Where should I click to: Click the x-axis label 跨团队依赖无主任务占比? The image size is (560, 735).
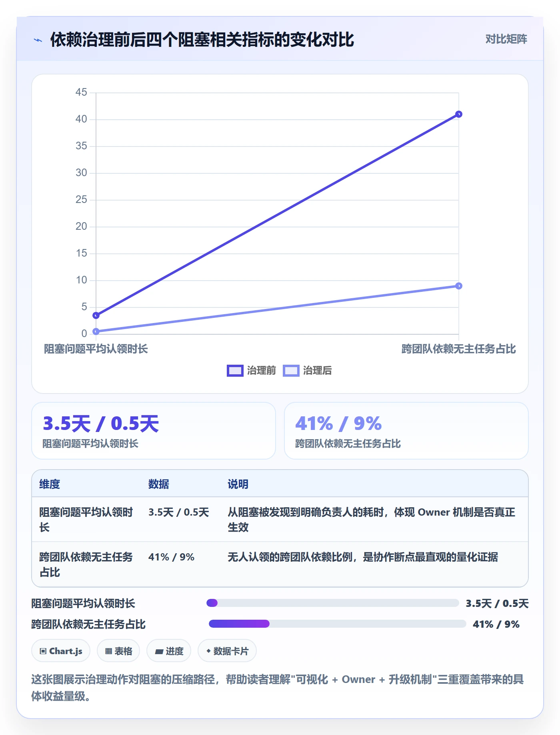pos(459,349)
